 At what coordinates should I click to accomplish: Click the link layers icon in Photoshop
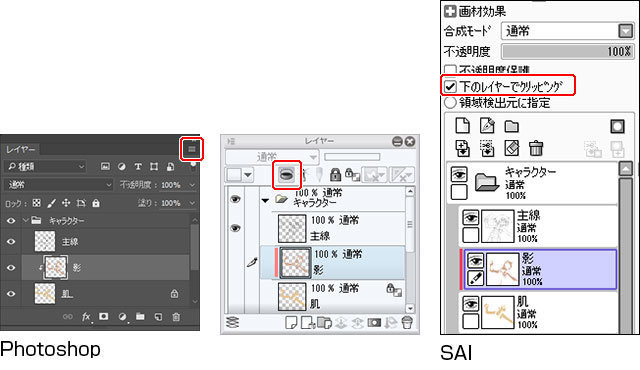click(x=68, y=317)
